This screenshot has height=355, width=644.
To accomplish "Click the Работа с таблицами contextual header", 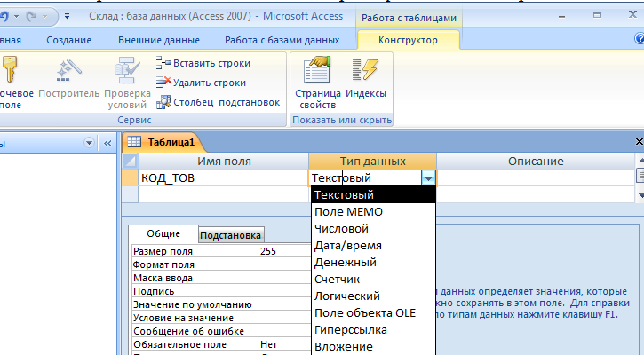I will coord(409,18).
